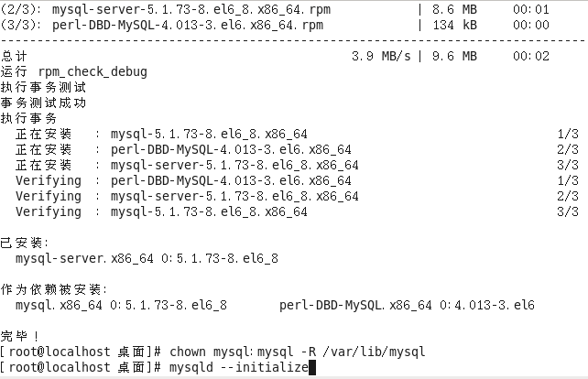
Task: Click the mysql.x86_64 dependency entry
Action: [x=121, y=305]
